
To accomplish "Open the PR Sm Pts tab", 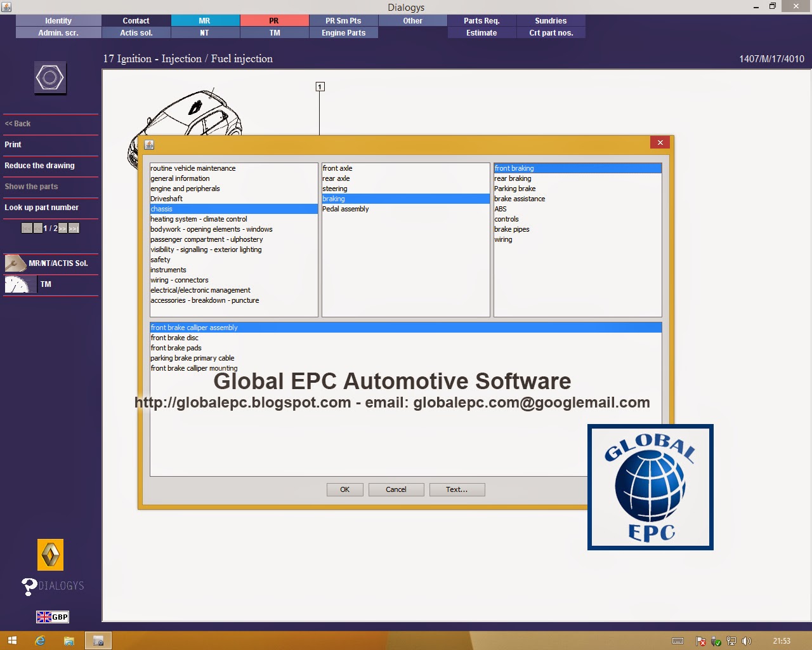I will pos(343,21).
